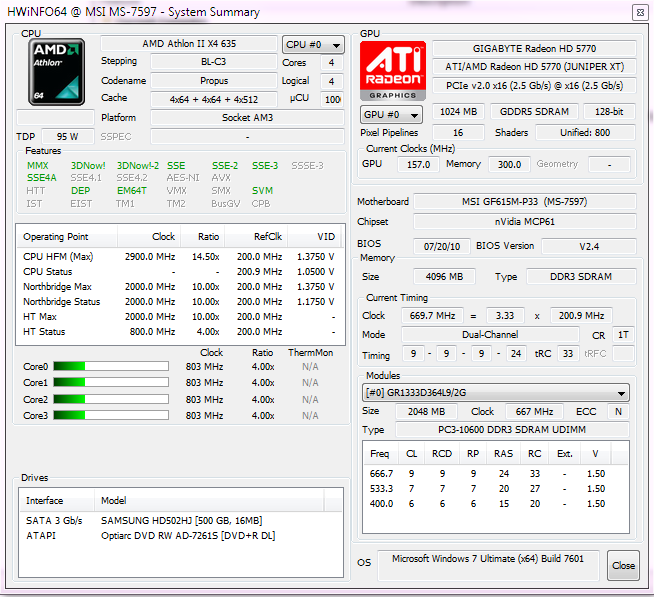The image size is (654, 597).
Task: Select the CPU Status row
Action: (x=179, y=272)
